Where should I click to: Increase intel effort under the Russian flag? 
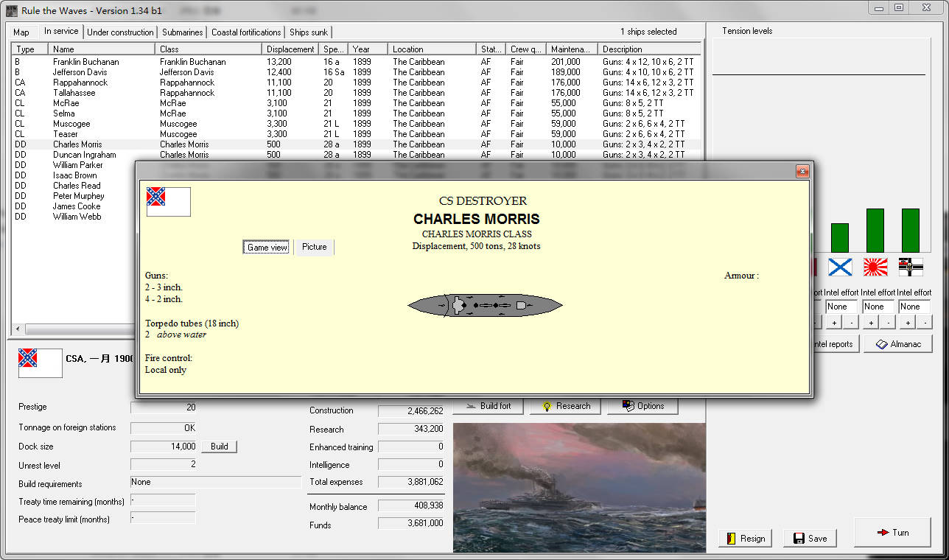click(x=833, y=323)
